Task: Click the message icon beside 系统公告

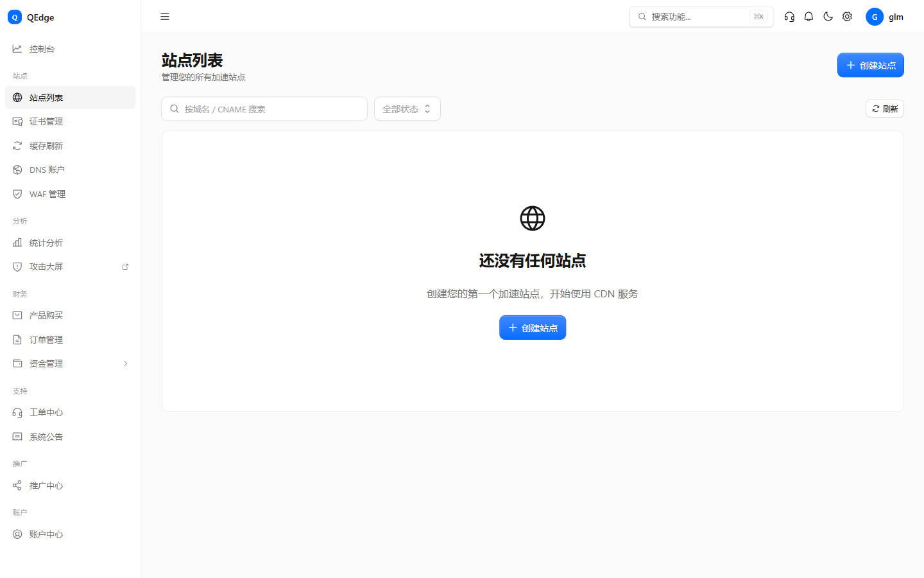Action: click(x=17, y=437)
